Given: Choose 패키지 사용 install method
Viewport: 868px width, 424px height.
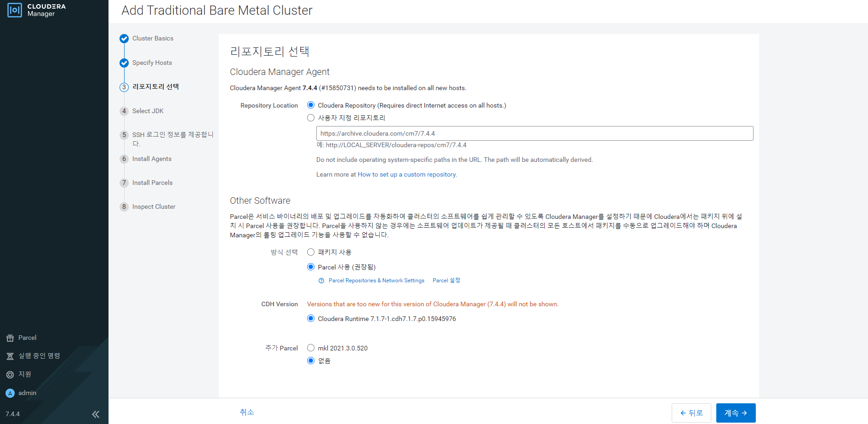Looking at the screenshot, I should [311, 252].
